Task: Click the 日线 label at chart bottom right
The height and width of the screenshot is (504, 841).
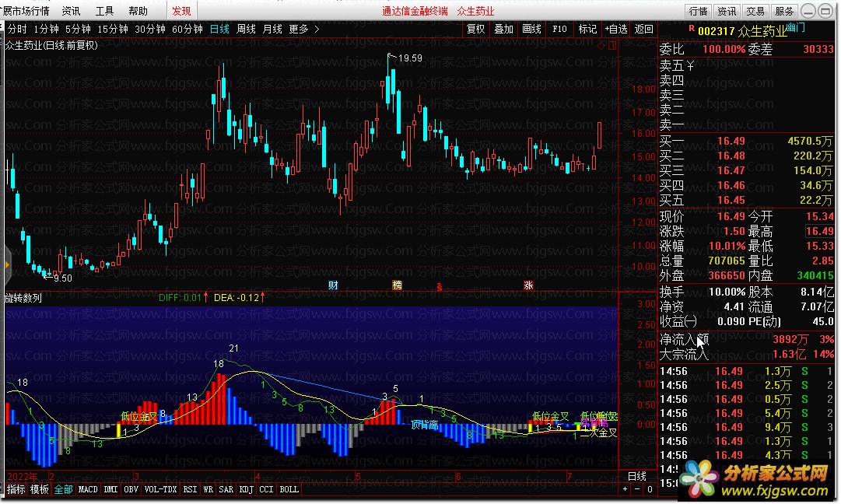Action: coord(636,476)
